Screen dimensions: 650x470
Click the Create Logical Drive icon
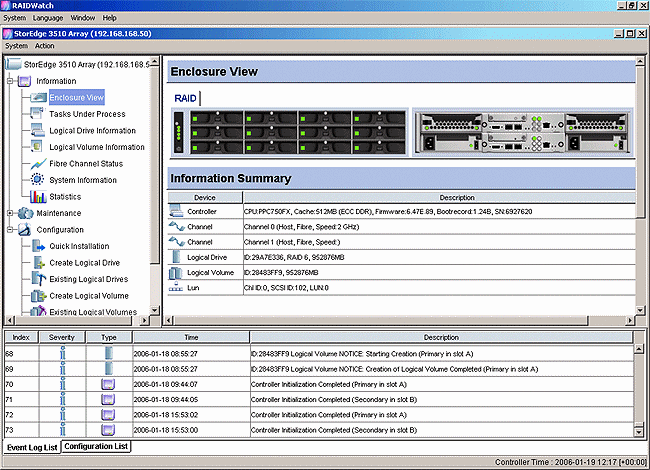[38, 262]
